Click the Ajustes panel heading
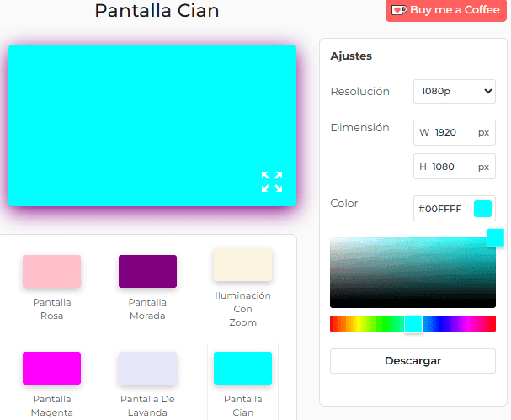This screenshot has height=420, width=511. click(351, 56)
